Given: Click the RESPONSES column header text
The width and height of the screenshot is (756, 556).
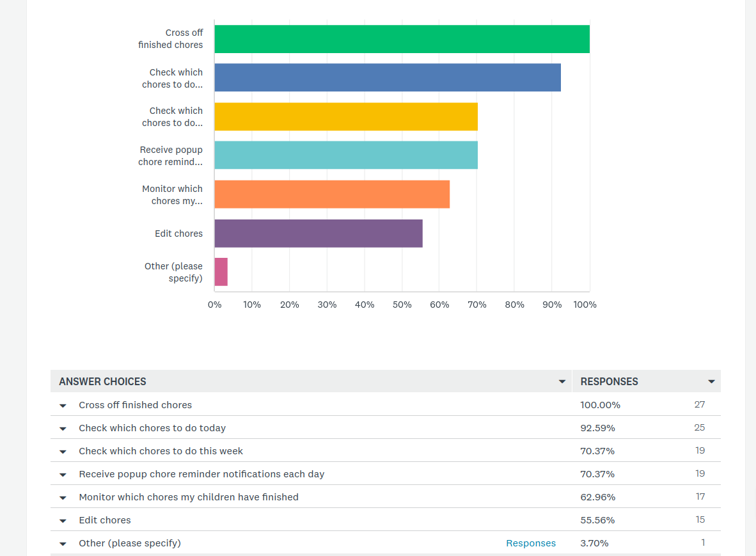Looking at the screenshot, I should pos(609,381).
